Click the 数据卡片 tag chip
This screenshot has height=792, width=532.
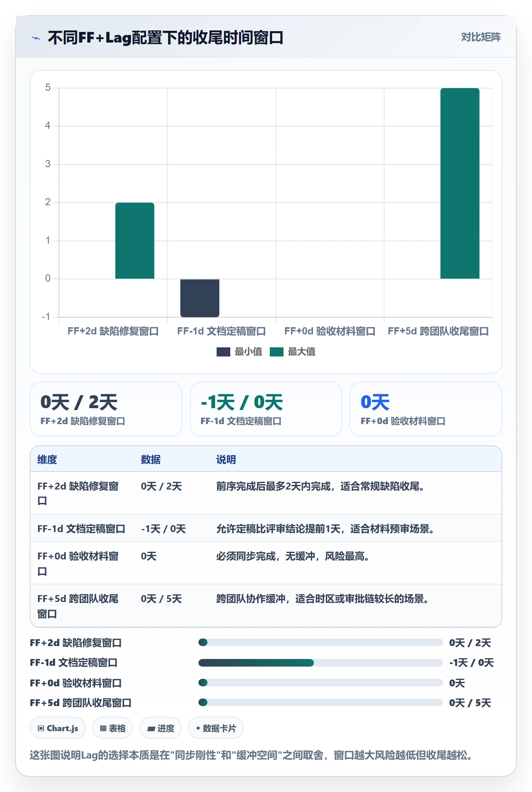point(216,728)
